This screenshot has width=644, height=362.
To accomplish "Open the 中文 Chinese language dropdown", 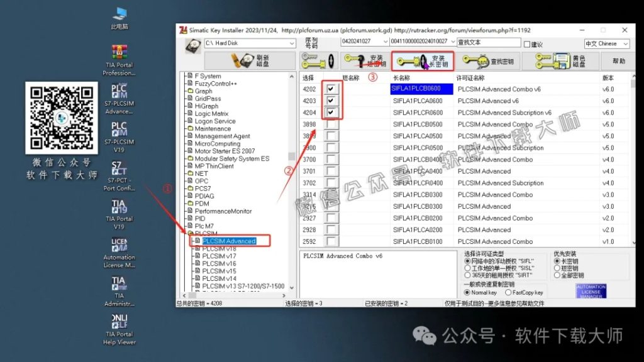I will (x=606, y=43).
